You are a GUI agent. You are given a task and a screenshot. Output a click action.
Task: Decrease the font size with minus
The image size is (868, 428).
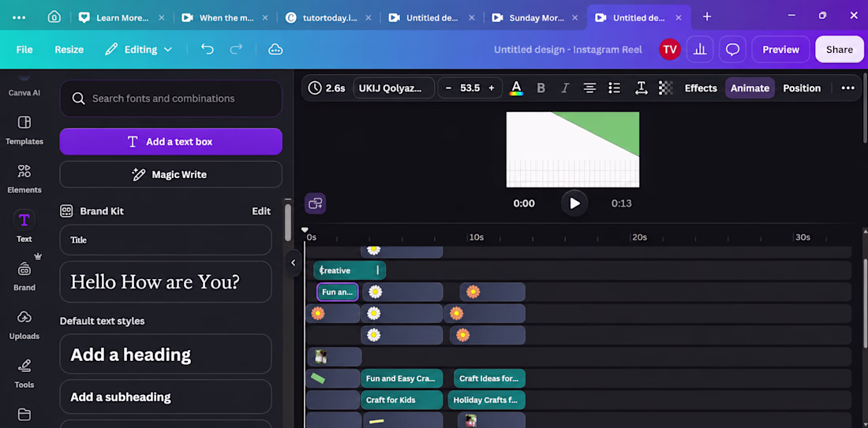point(448,88)
